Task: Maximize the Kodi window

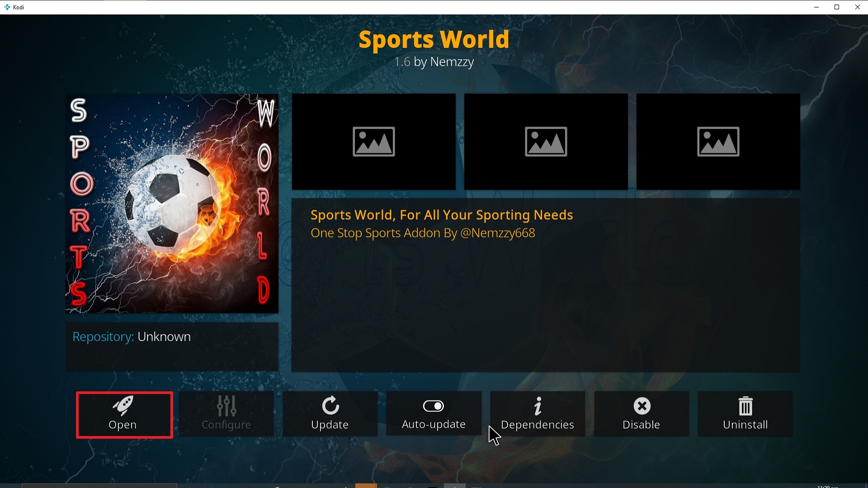Action: click(x=837, y=7)
